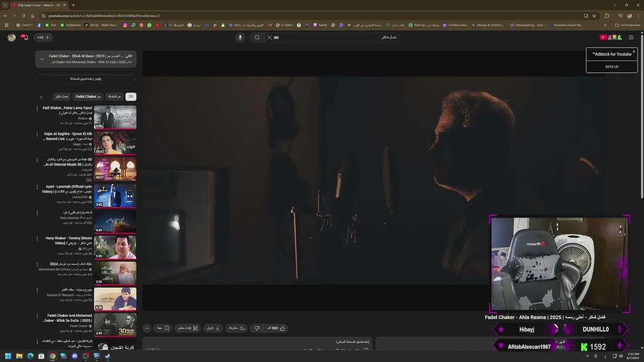This screenshot has height=362, width=644.
Task: Open the Chrome tab search dropdown arrow
Action: pyautogui.click(x=6, y=5)
